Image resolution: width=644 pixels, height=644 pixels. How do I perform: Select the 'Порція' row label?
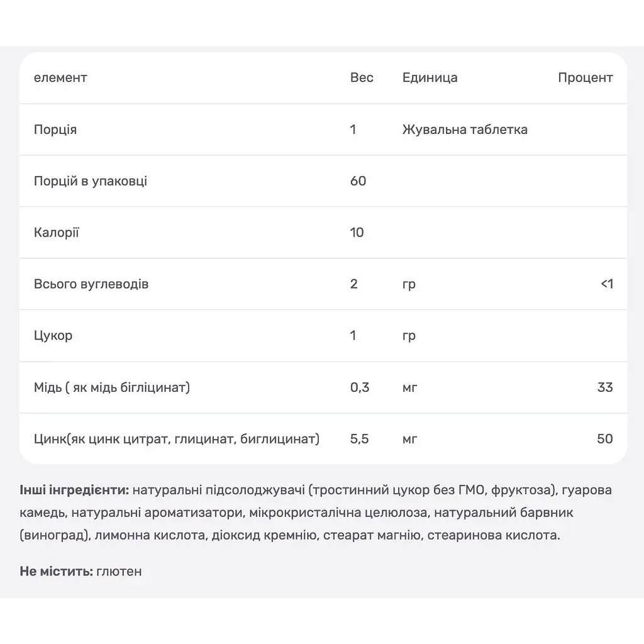click(x=55, y=130)
